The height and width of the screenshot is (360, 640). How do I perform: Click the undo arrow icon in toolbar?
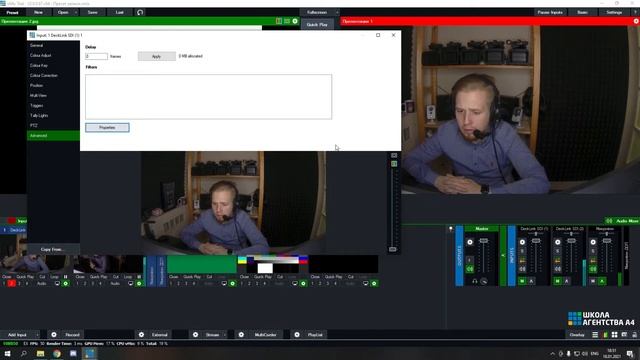(140, 12)
